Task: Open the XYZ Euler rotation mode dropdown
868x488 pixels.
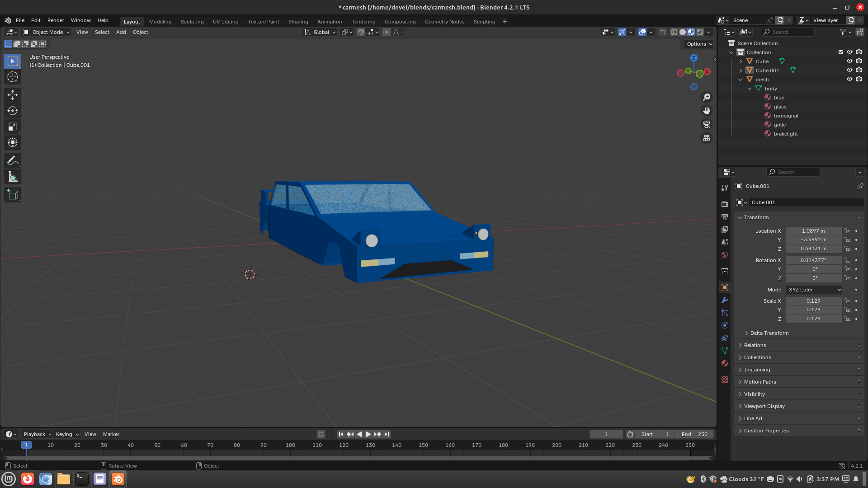Action: [x=814, y=290]
